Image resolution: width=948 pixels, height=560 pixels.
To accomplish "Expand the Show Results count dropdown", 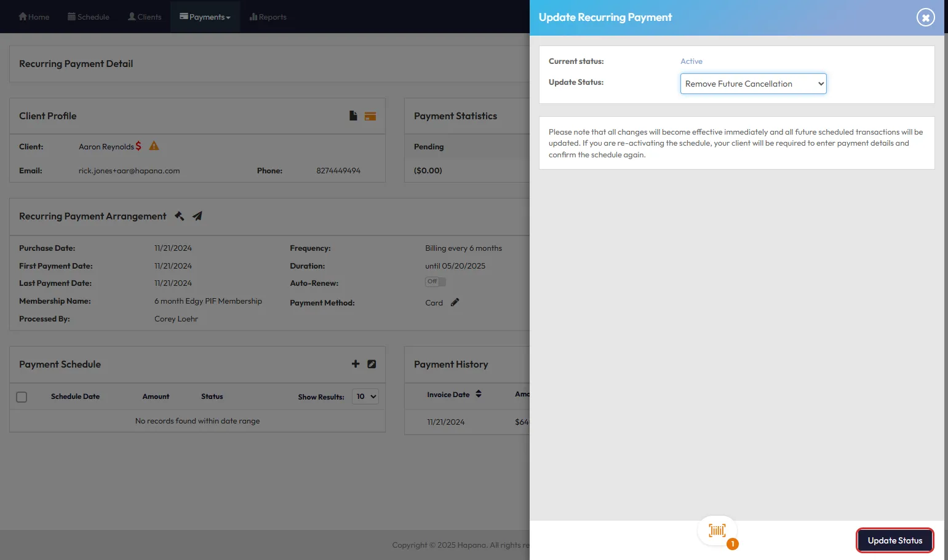I will tap(365, 396).
